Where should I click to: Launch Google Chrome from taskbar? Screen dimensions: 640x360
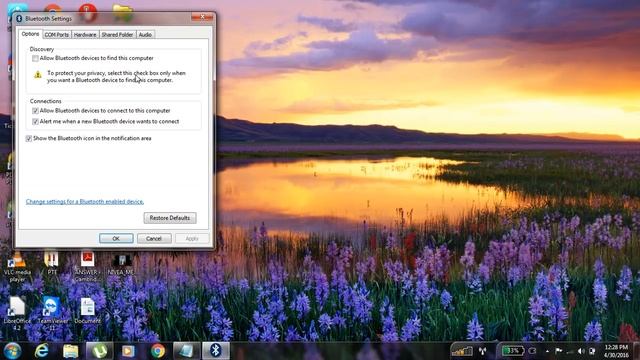158,351
